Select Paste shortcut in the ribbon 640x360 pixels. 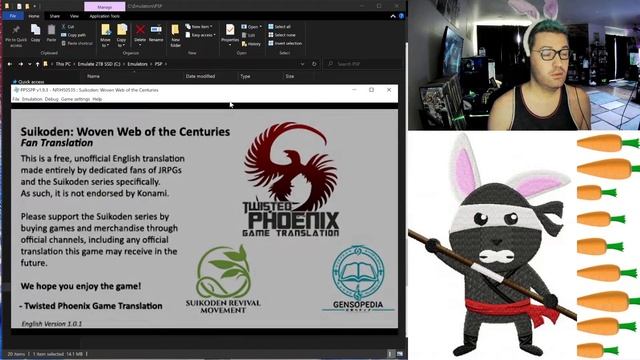tap(77, 43)
